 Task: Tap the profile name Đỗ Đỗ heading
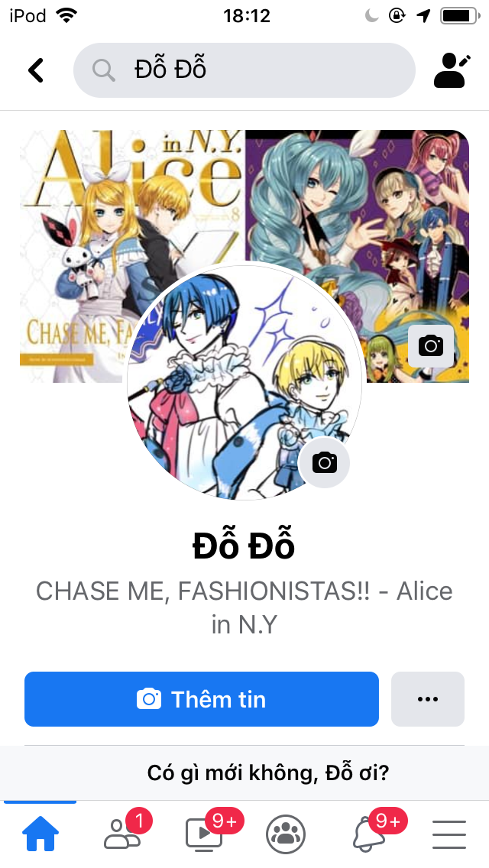click(244, 546)
